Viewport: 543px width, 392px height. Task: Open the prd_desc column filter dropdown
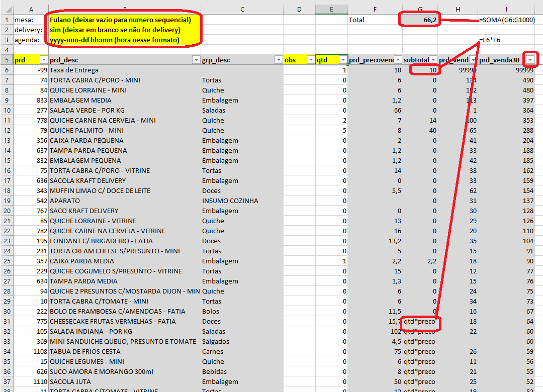point(196,60)
